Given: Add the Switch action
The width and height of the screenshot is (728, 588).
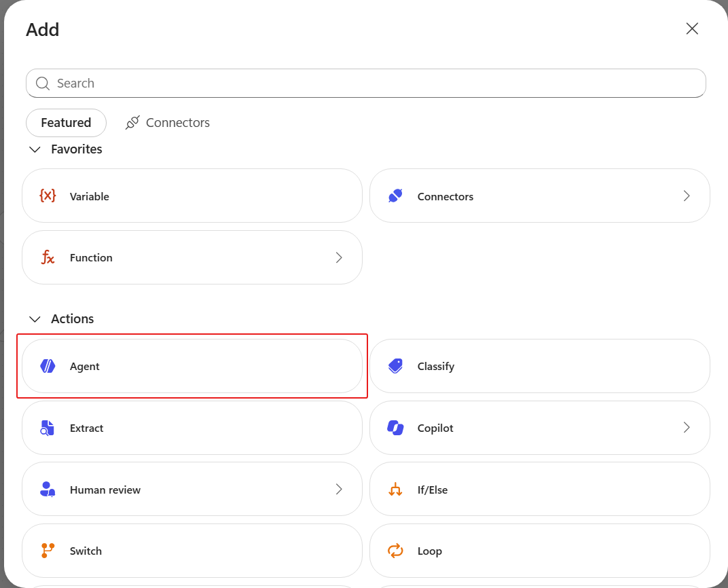Looking at the screenshot, I should click(x=192, y=551).
